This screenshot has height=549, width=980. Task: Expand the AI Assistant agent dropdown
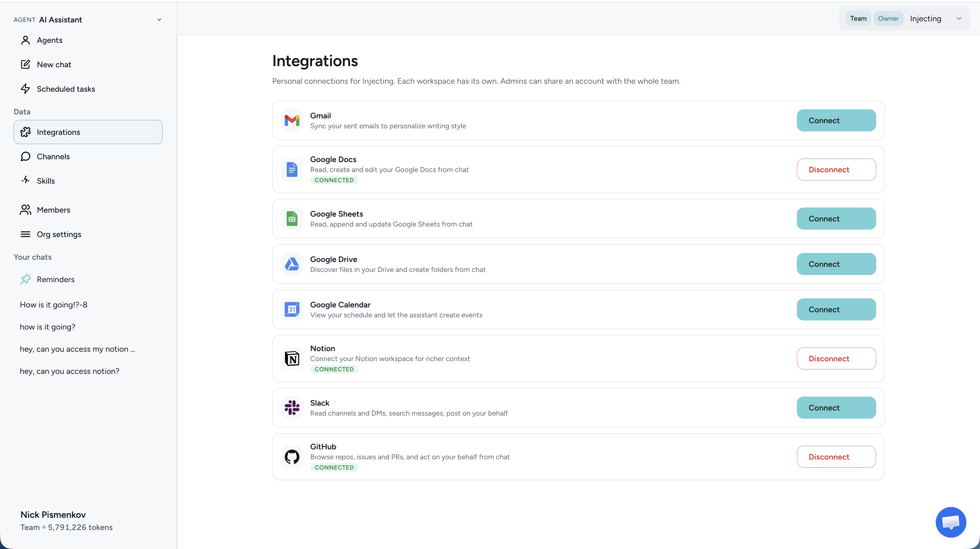[159, 20]
